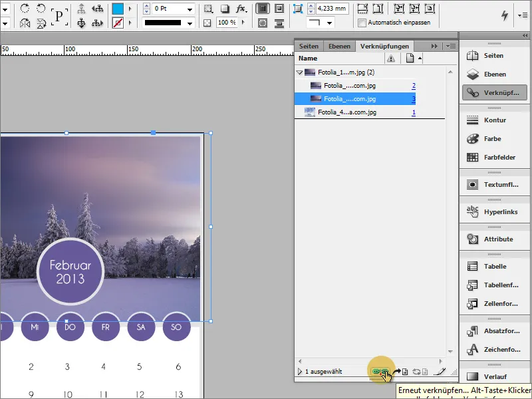The height and width of the screenshot is (399, 532).
Task: Switch to the Ebenen tab
Action: [x=339, y=46]
